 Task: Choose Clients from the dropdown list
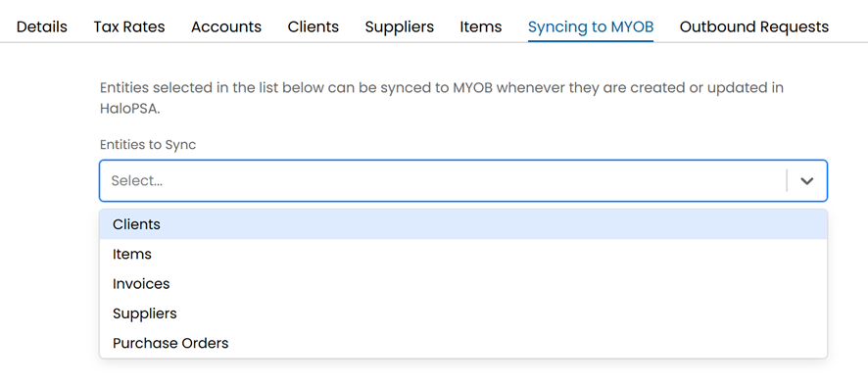pos(463,224)
